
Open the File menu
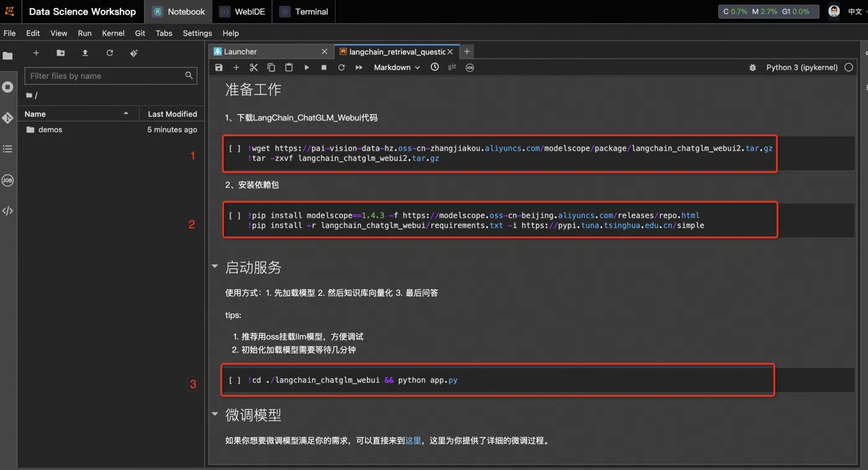9,33
